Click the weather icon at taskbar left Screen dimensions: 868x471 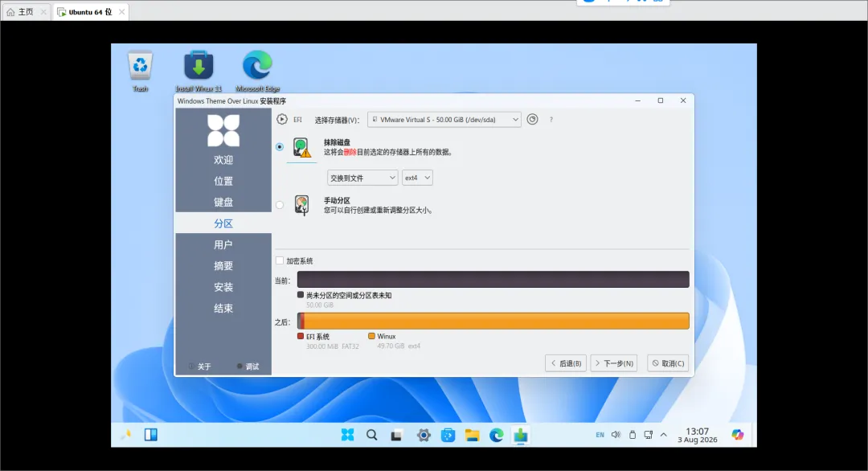pos(126,435)
